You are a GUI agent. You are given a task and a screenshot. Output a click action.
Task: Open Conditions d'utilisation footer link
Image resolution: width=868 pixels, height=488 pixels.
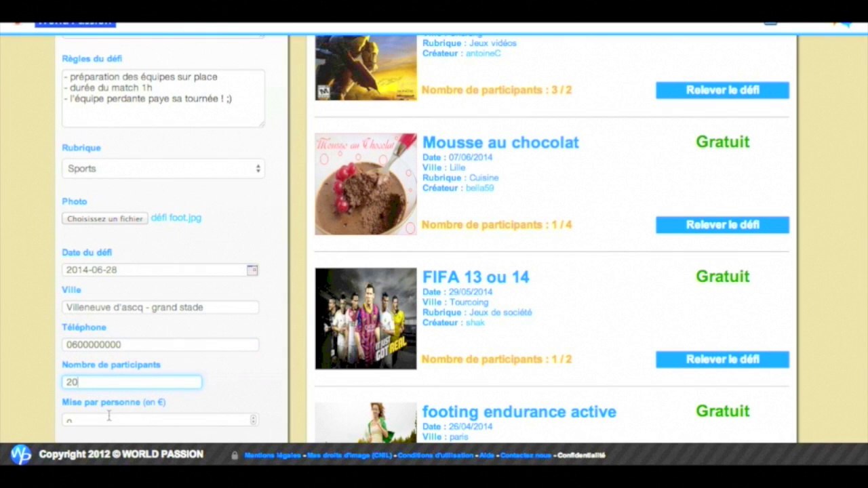click(x=435, y=455)
